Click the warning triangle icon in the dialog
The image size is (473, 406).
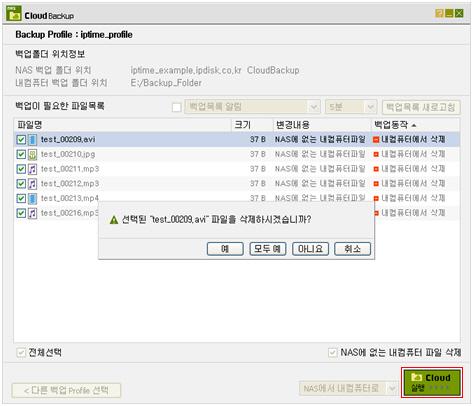click(114, 220)
